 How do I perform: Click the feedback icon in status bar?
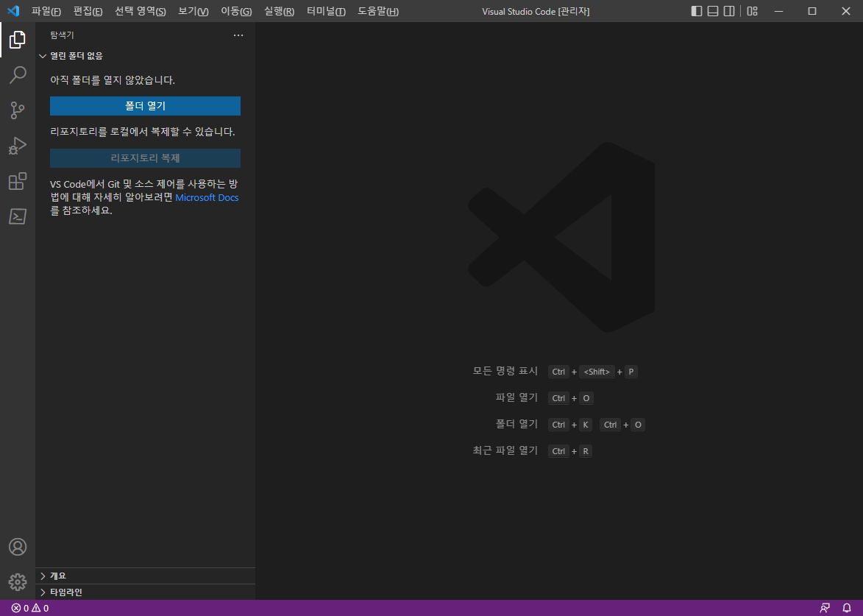point(825,609)
